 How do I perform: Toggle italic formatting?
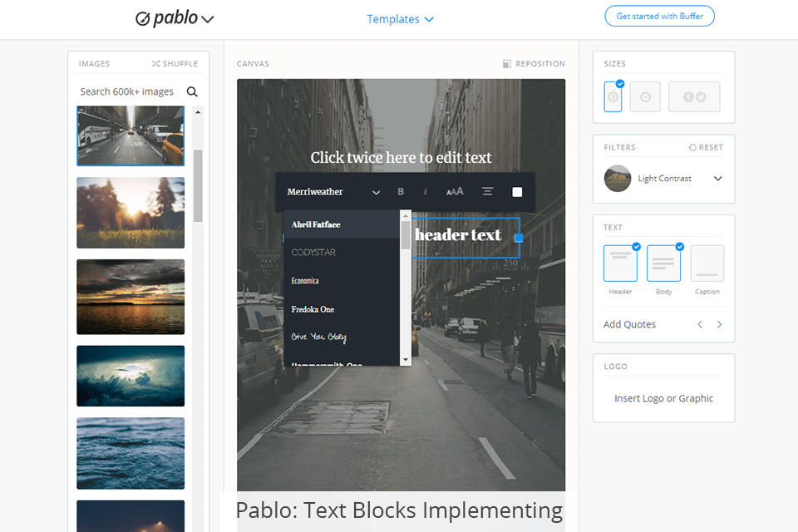click(425, 191)
